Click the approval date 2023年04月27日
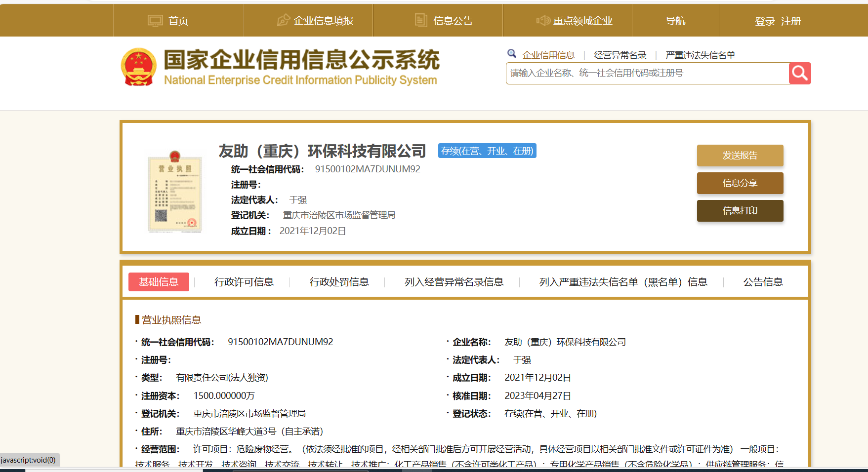Image resolution: width=868 pixels, height=472 pixels. coord(537,396)
